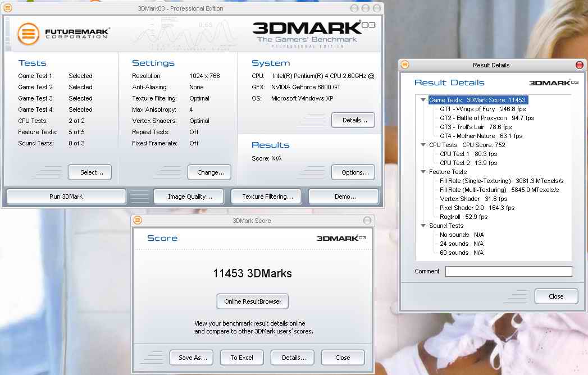Collapse the Game Tests tree node
The width and height of the screenshot is (588, 375).
tap(423, 100)
